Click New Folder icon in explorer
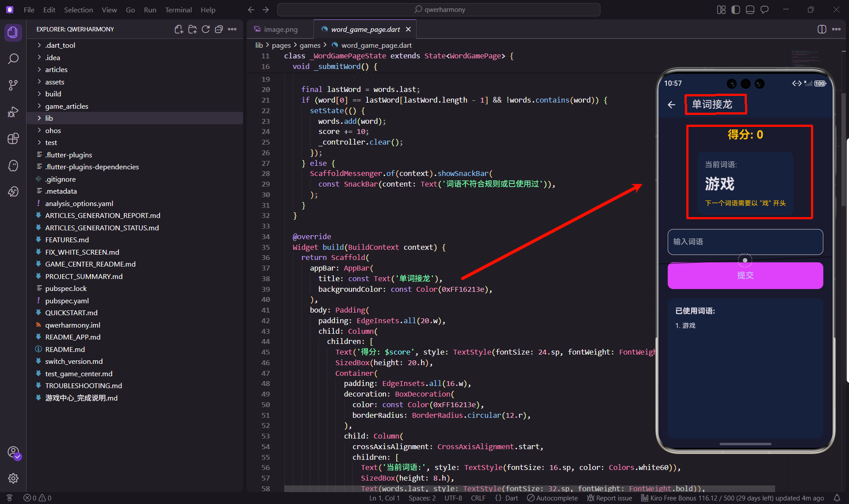Viewport: 849px width, 504px height. pyautogui.click(x=192, y=29)
